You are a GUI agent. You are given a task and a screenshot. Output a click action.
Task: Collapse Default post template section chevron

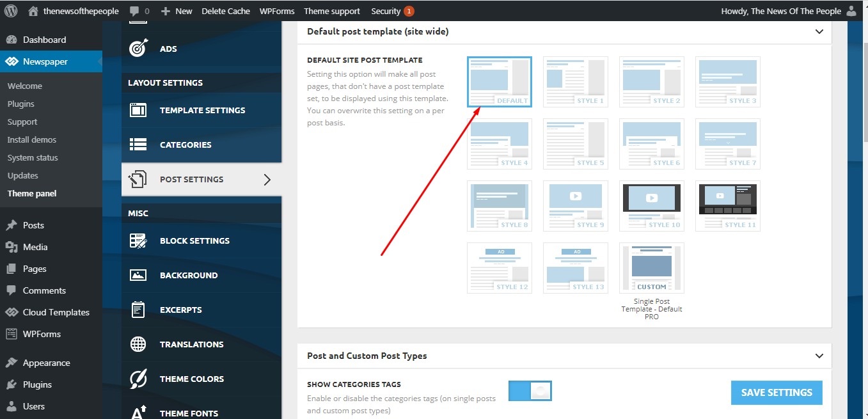tap(819, 31)
